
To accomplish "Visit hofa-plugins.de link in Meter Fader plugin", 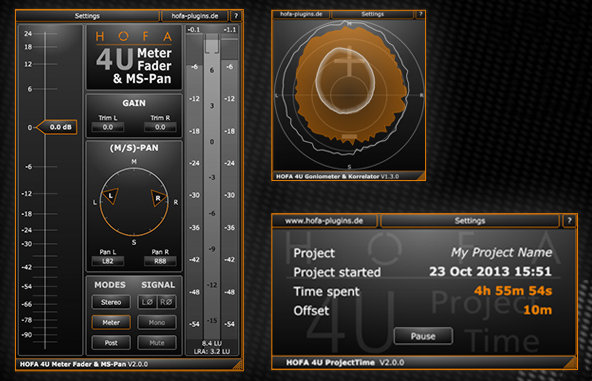I will (x=195, y=16).
